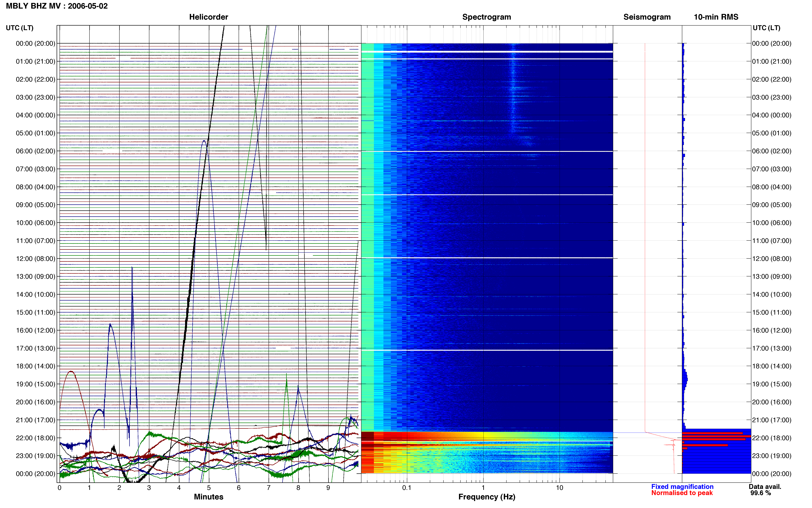Screen dimensions: 812x508
Task: Click left time label '13:00 (09:00)'
Action: tap(36, 276)
